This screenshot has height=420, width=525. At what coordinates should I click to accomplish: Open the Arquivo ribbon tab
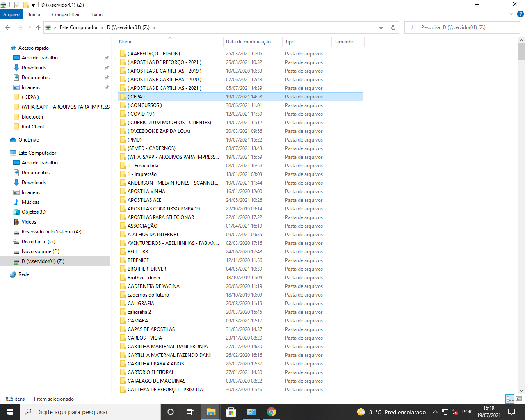(11, 14)
